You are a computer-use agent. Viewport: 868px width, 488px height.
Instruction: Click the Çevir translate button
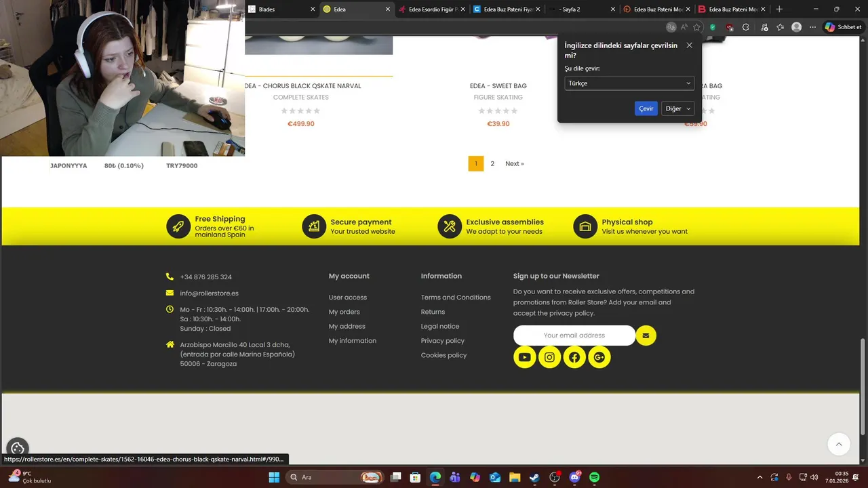646,108
